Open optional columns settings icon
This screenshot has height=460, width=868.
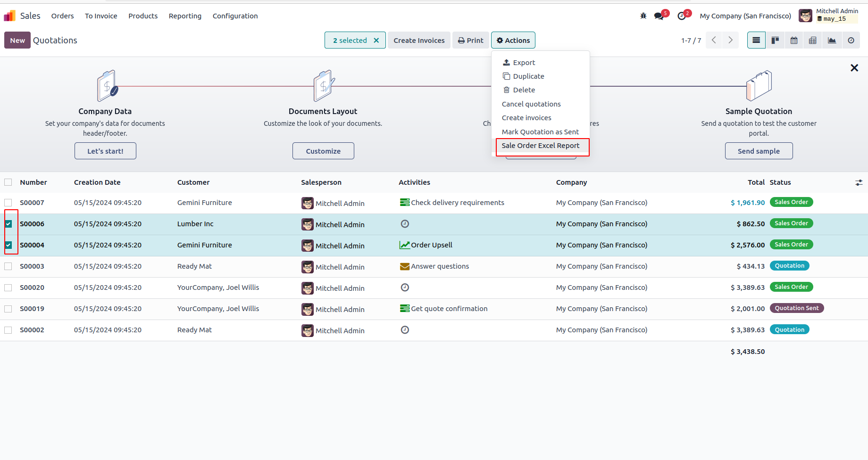pos(859,182)
